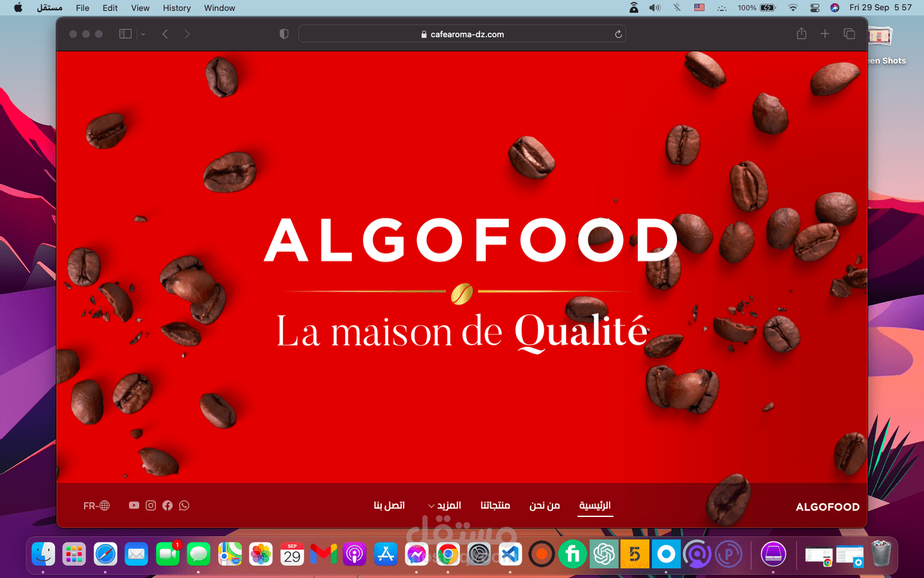Activate Siri from the menu bar

click(x=835, y=8)
